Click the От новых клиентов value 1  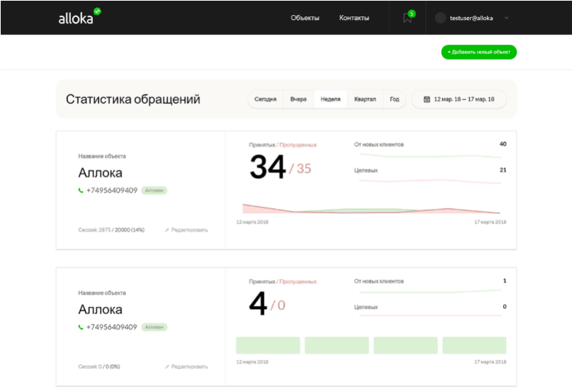point(505,281)
